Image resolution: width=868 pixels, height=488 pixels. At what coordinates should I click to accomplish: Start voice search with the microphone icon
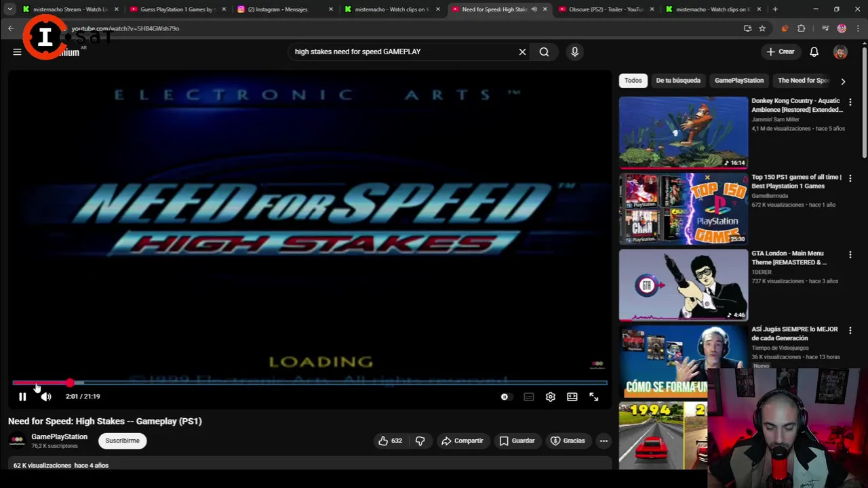click(574, 52)
